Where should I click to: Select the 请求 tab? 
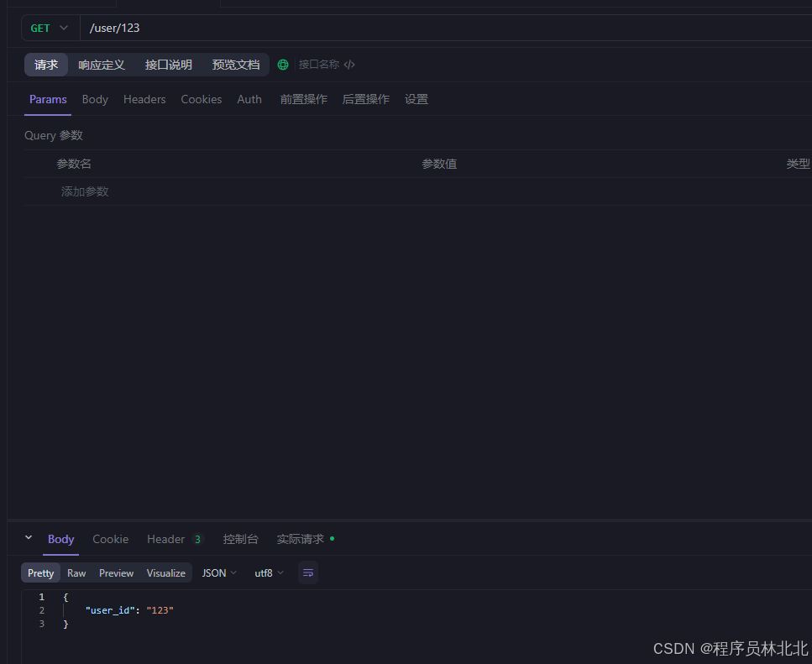coord(46,65)
